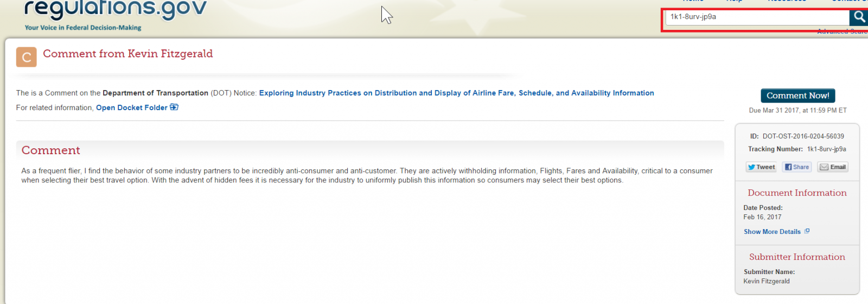Open Docket Folder link

(132, 107)
